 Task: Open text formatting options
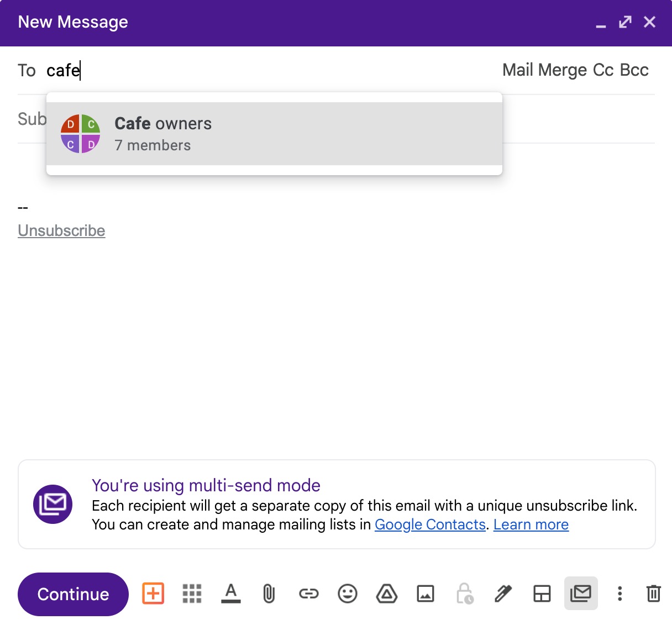230,594
